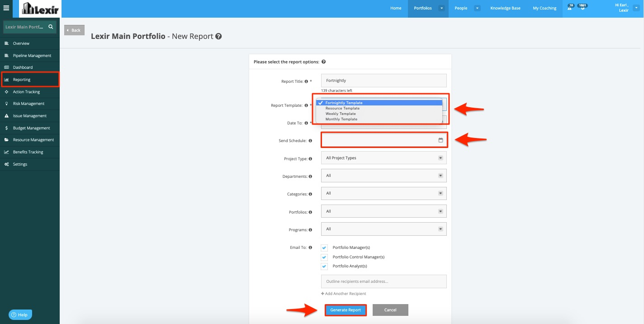Open Knowledge Base in top navigation
The image size is (644, 324).
click(x=505, y=8)
